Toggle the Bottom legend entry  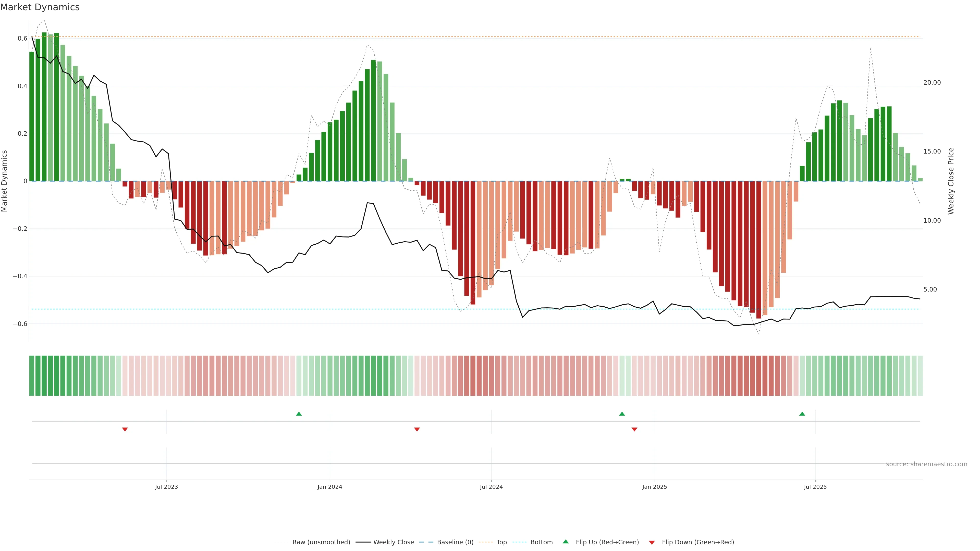[x=541, y=542]
